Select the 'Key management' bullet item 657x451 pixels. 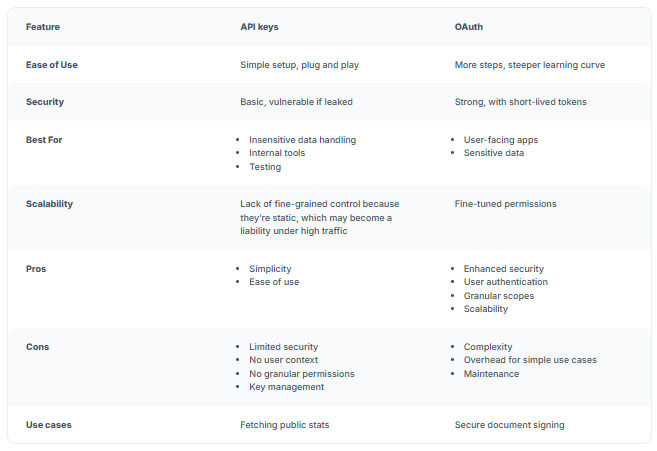[286, 387]
